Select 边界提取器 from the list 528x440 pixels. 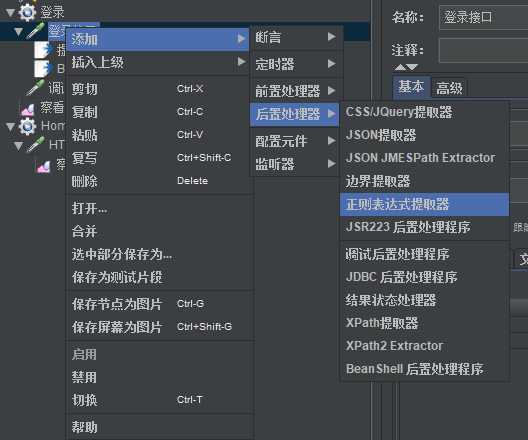coord(424,181)
